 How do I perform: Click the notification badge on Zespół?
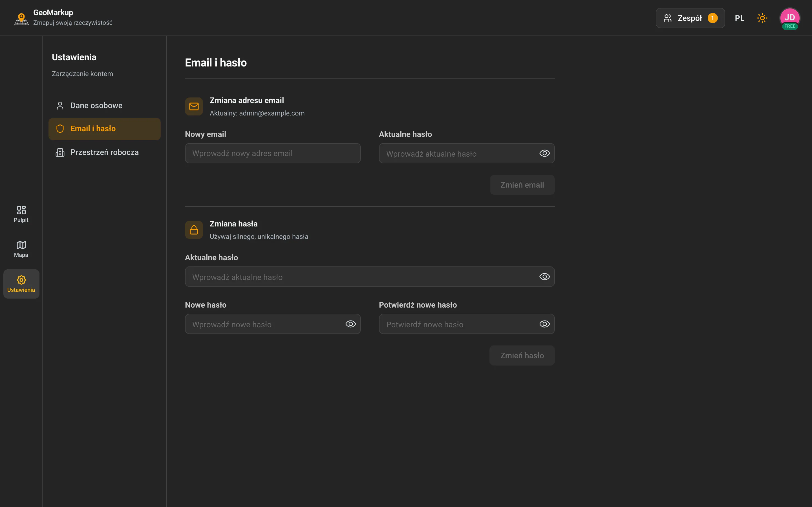(x=713, y=18)
